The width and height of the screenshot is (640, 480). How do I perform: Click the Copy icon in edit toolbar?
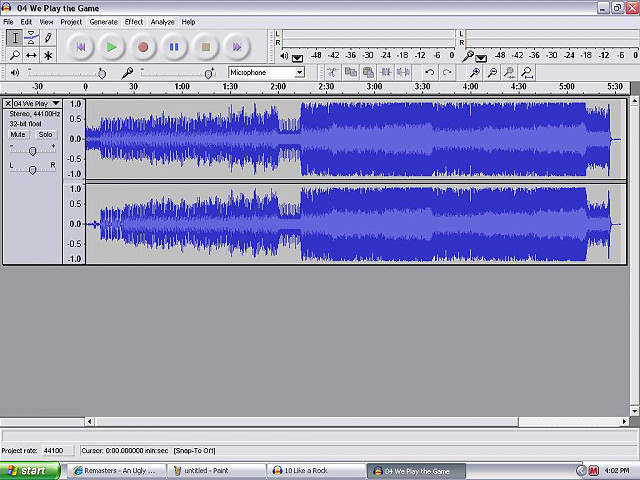[x=351, y=73]
